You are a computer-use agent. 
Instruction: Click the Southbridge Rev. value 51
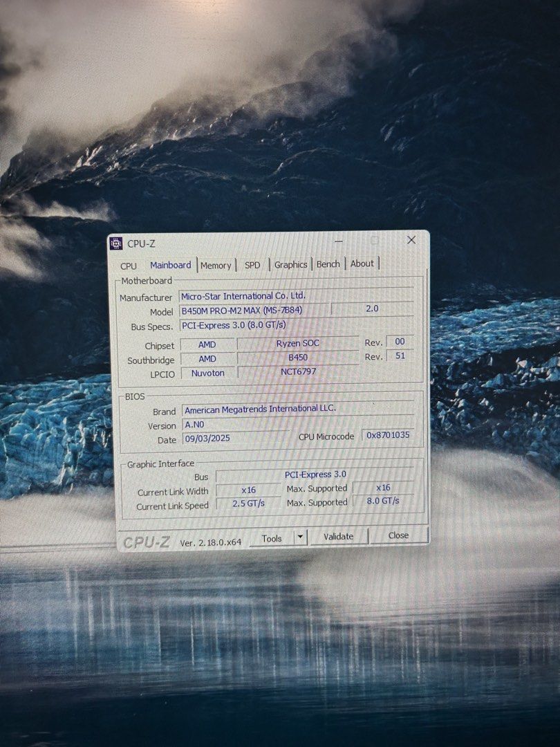coord(400,356)
